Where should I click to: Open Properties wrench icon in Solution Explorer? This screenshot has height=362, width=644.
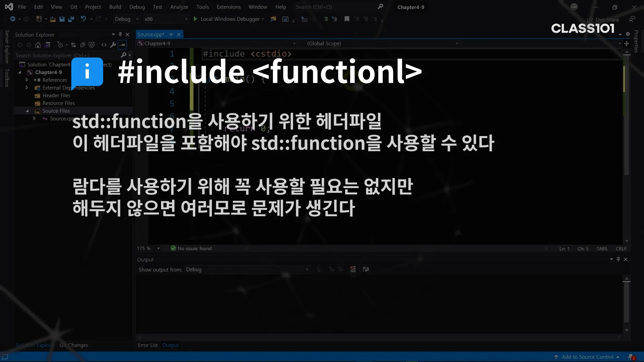pyautogui.click(x=113, y=45)
